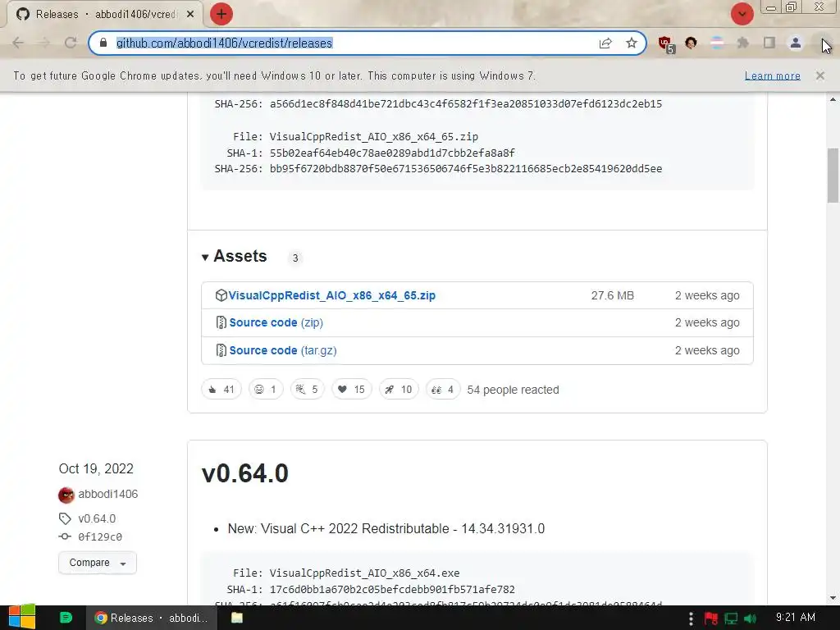Click the package icon beside the zip asset
840x630 pixels.
coord(221,295)
